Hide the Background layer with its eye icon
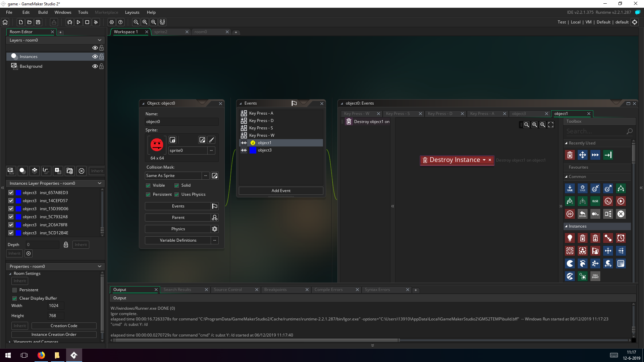This screenshot has height=362, width=644. coord(95,66)
